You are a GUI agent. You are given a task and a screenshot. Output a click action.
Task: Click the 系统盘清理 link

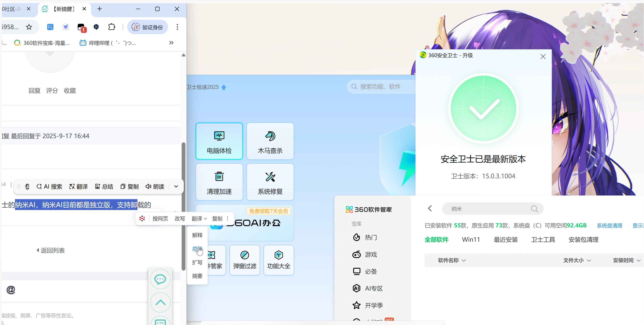click(609, 225)
